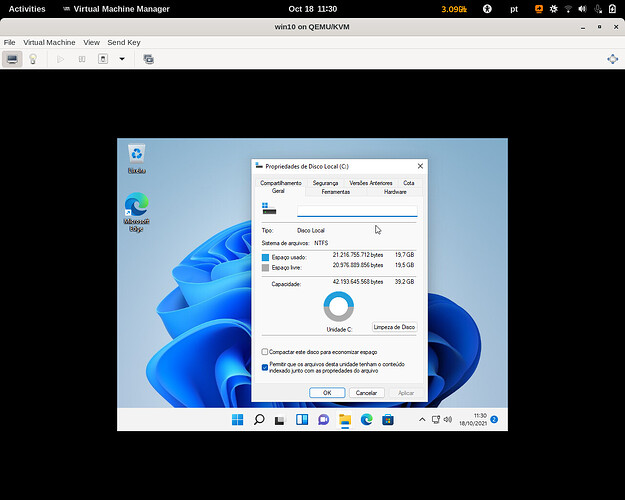Viewport: 625px width, 500px height.
Task: Open the Virtual Machine menu
Action: point(49,42)
